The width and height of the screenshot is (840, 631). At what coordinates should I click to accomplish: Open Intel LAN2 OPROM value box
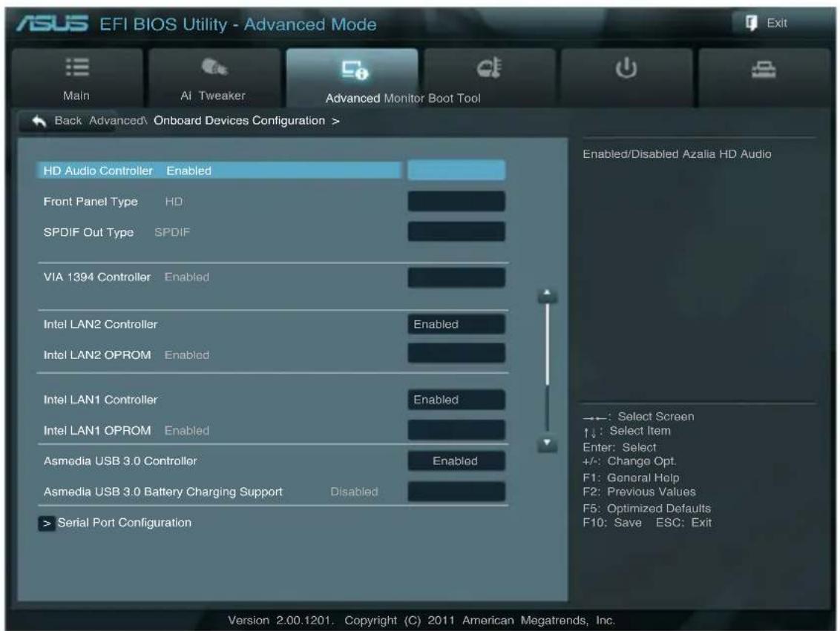point(456,353)
